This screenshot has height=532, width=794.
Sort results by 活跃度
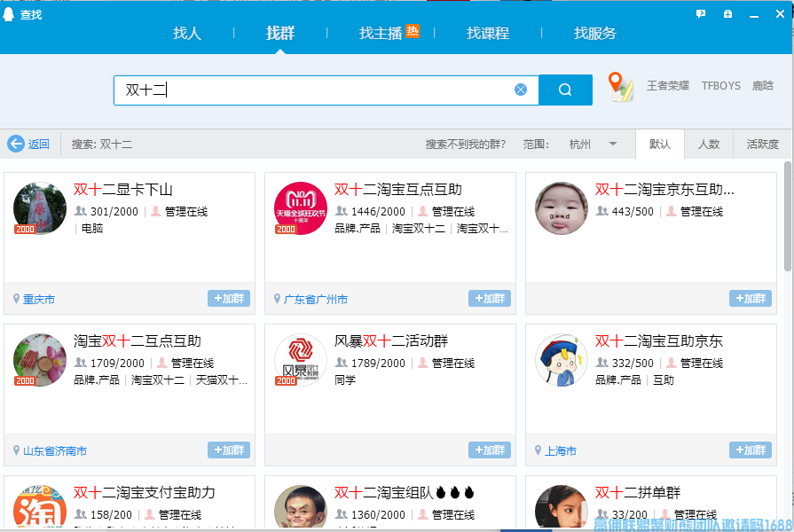pyautogui.click(x=763, y=145)
